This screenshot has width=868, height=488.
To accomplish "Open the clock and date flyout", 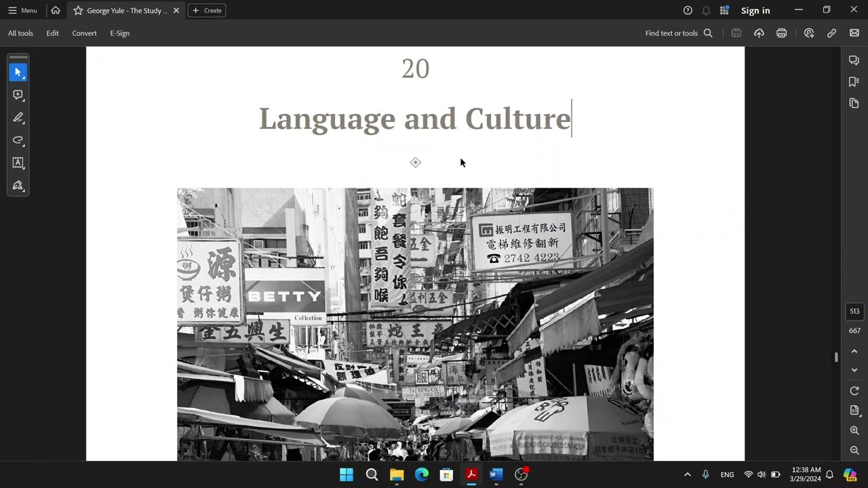I will 806,474.
